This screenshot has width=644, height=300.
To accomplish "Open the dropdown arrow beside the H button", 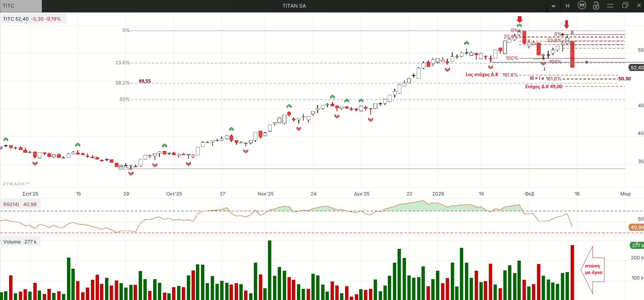I will click(553, 6).
